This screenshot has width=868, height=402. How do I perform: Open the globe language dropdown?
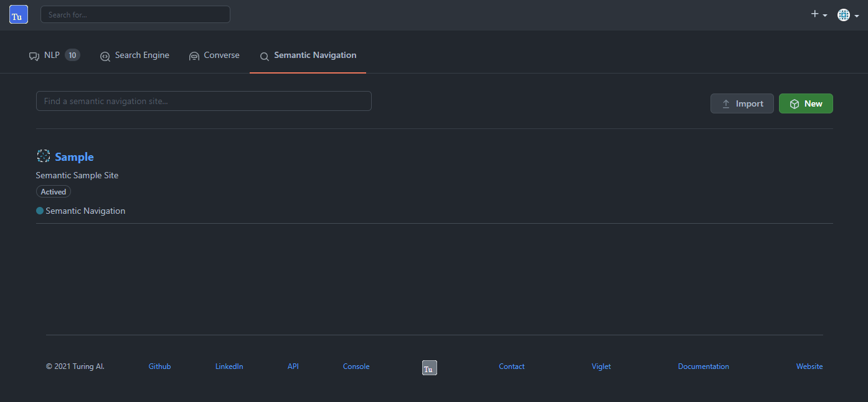coord(845,14)
